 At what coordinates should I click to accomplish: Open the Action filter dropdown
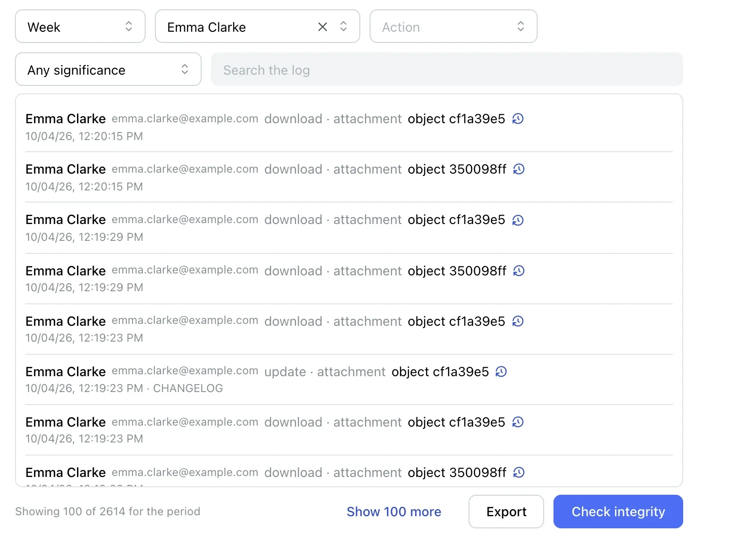(x=453, y=27)
